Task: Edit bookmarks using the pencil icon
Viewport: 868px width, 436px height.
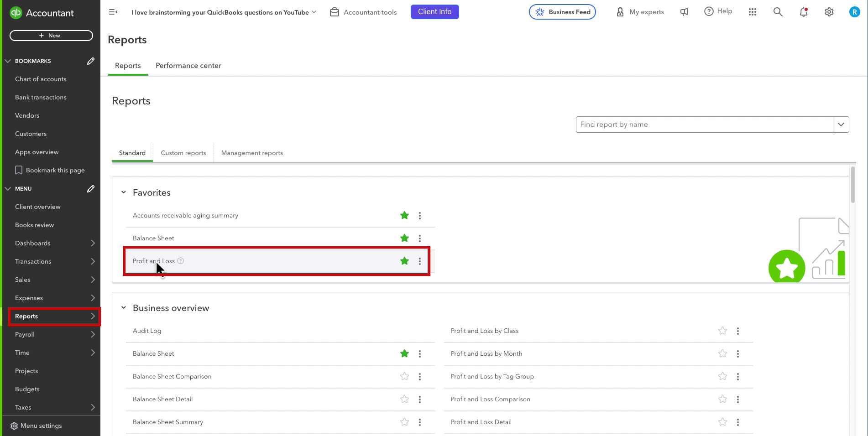Action: tap(91, 61)
